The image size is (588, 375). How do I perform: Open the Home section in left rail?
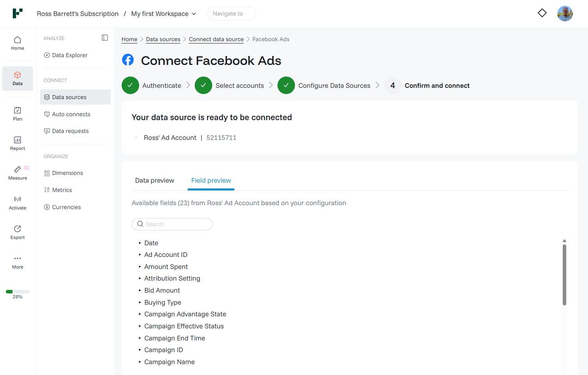[17, 44]
